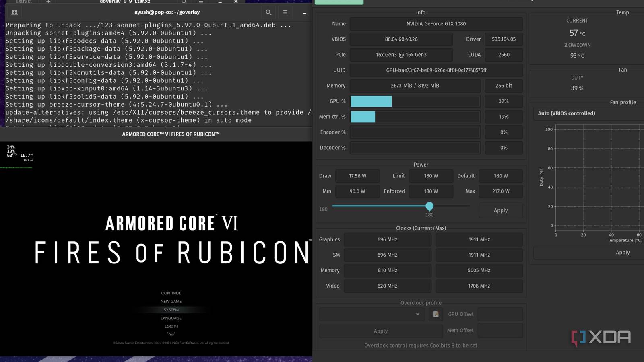Select the 32% GPU usage value

(504, 101)
